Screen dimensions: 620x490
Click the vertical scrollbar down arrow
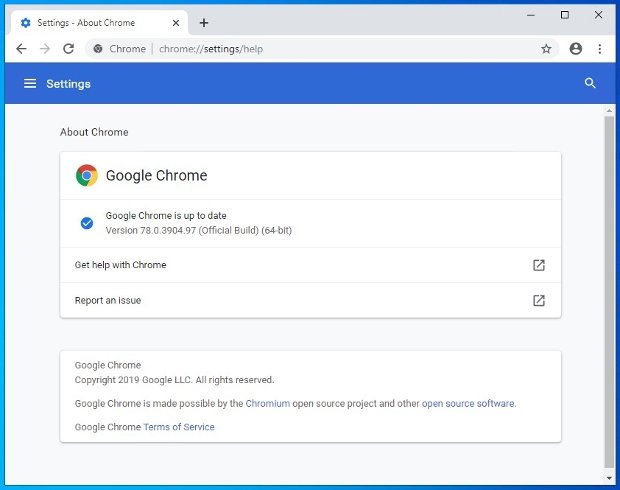(x=609, y=478)
